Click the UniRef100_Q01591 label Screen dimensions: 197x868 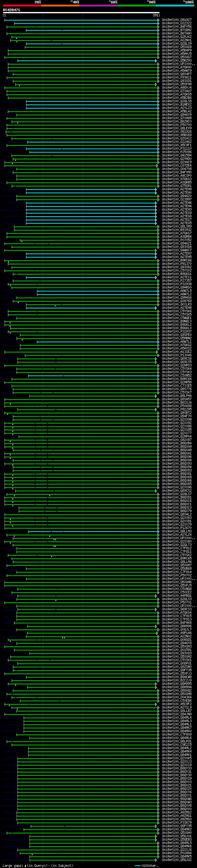coord(177,650)
